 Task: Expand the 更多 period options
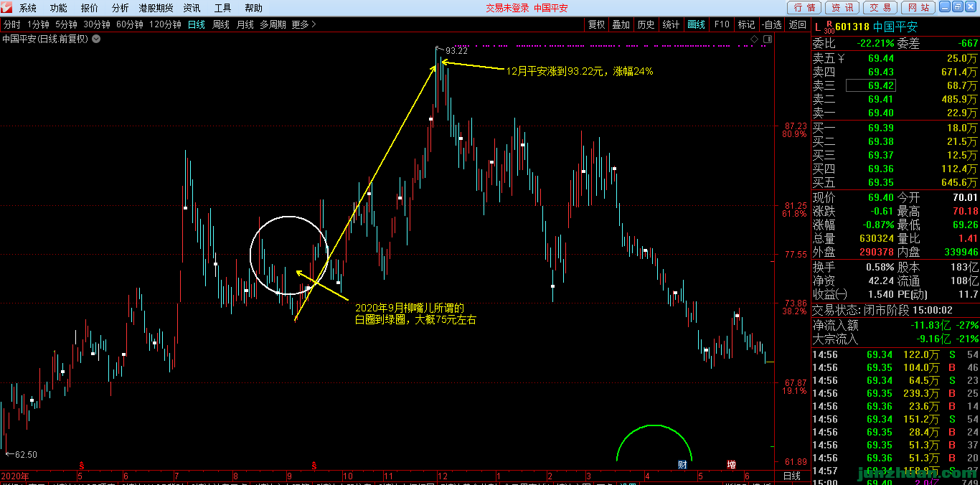tap(303, 24)
